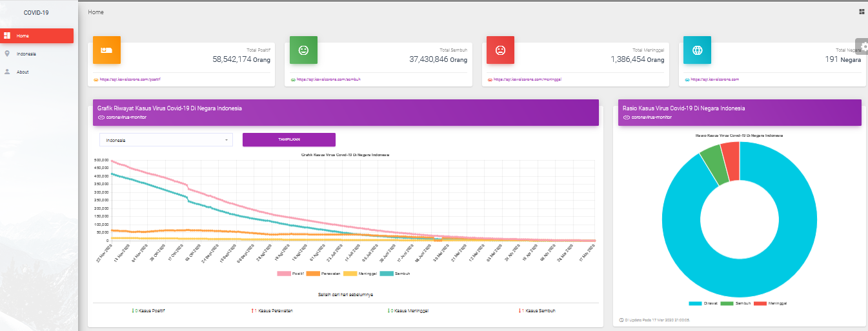Click the green smiley face icon

click(303, 50)
